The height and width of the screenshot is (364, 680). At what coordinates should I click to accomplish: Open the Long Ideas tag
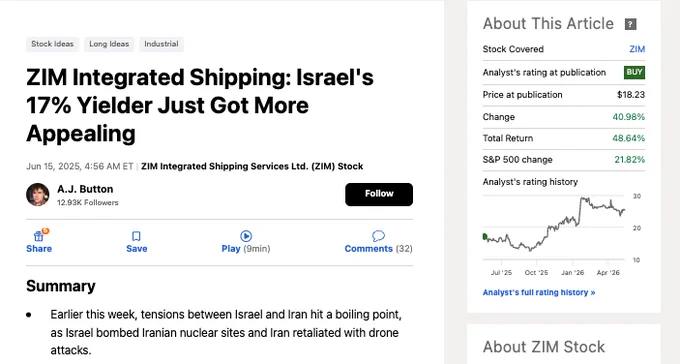click(x=109, y=44)
